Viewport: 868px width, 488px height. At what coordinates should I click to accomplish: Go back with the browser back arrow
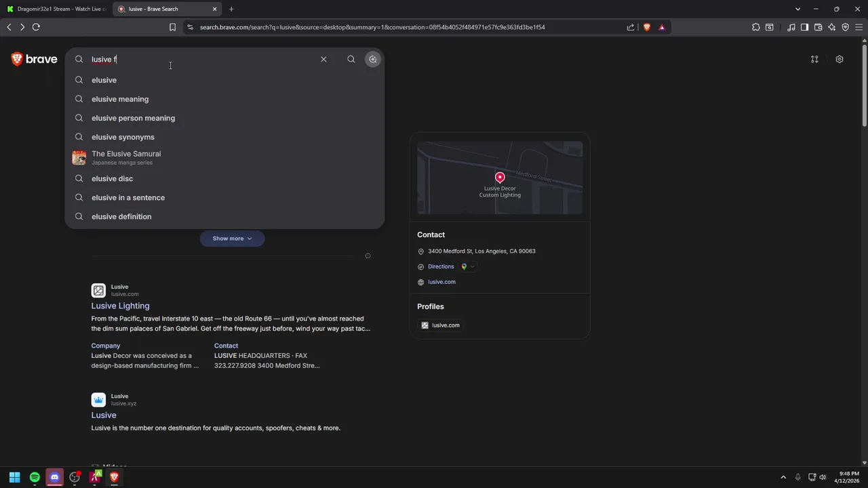[9, 27]
